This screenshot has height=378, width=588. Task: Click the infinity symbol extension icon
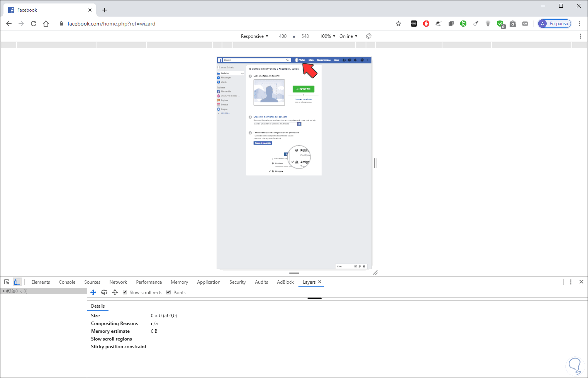[525, 24]
